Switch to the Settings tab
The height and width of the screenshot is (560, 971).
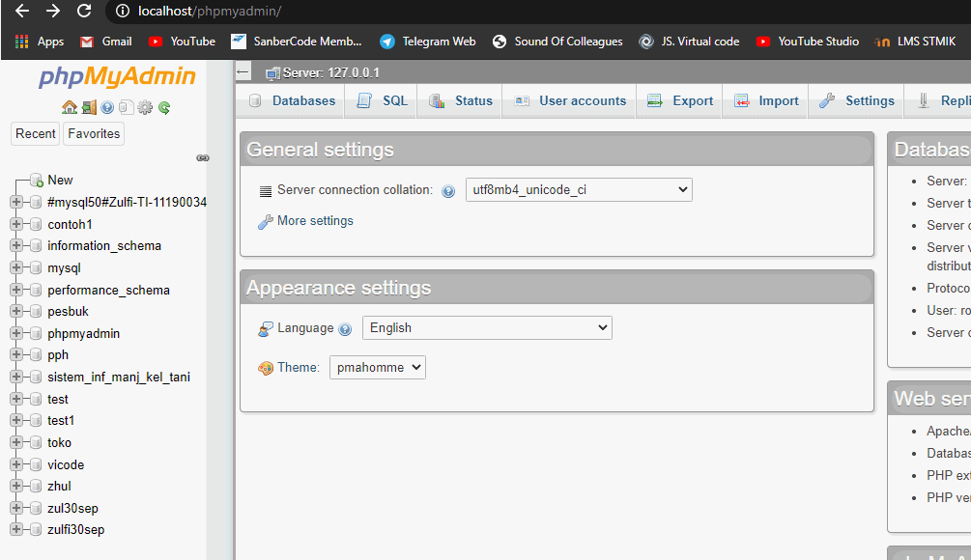857,100
